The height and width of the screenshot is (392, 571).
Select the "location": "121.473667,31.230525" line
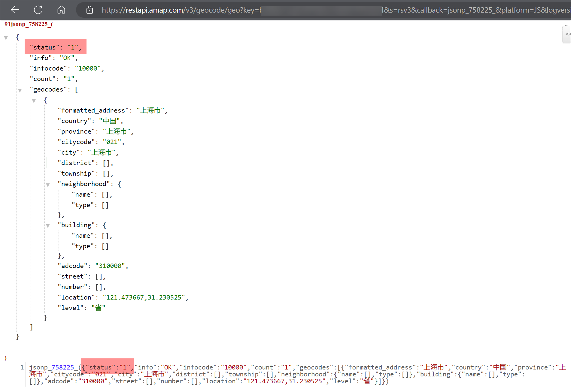(123, 297)
